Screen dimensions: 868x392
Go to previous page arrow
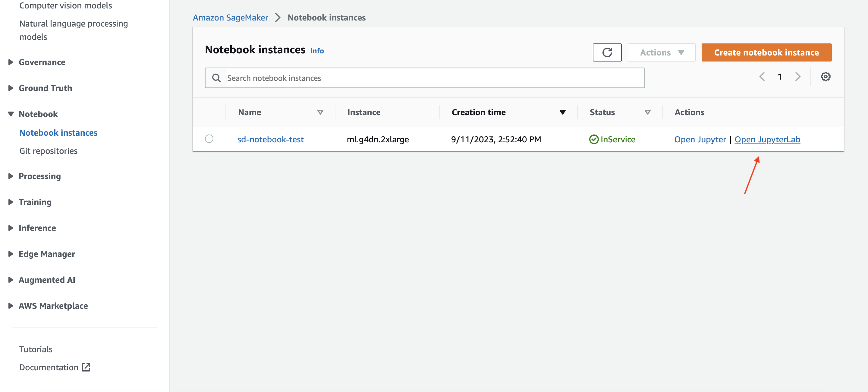pos(762,77)
